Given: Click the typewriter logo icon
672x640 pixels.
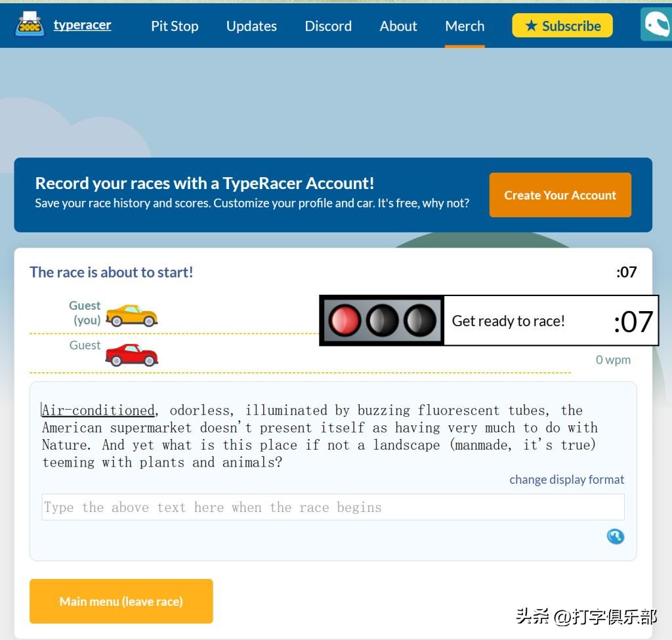Looking at the screenshot, I should (30, 24).
